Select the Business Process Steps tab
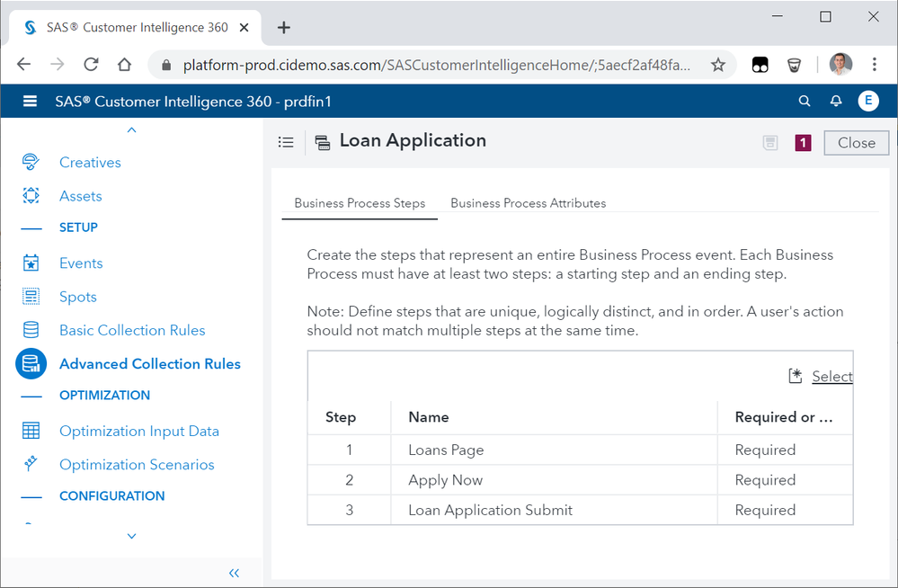Image resolution: width=898 pixels, height=588 pixels. pos(360,203)
